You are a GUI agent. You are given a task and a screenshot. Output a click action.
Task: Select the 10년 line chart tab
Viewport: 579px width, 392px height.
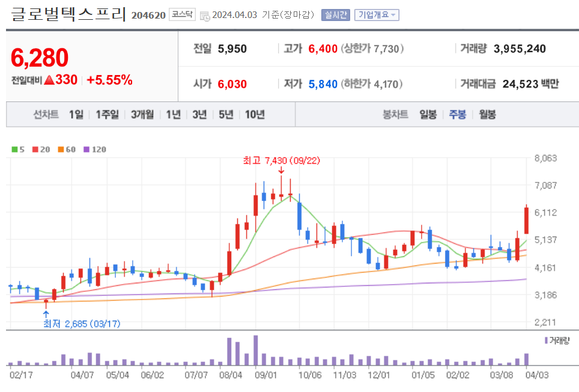click(255, 115)
